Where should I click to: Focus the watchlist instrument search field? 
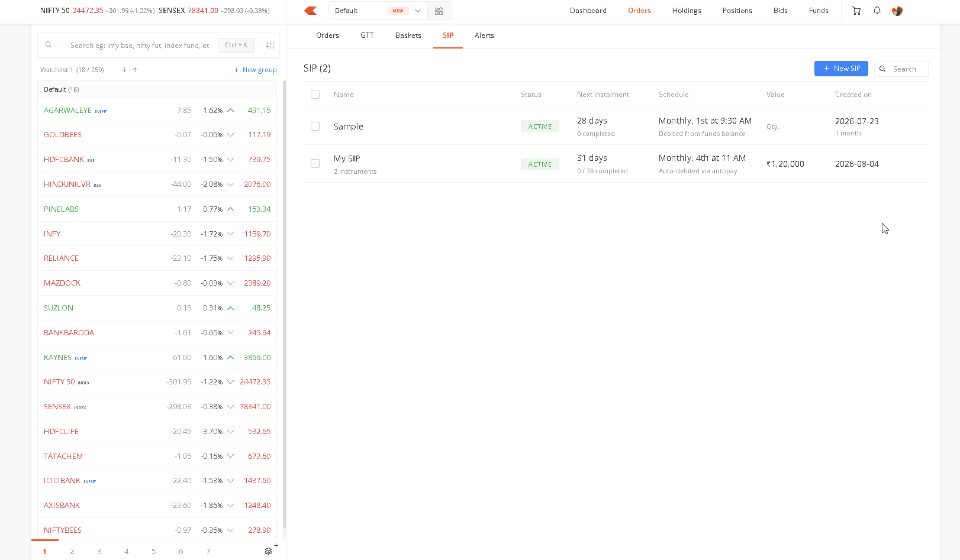pyautogui.click(x=140, y=46)
